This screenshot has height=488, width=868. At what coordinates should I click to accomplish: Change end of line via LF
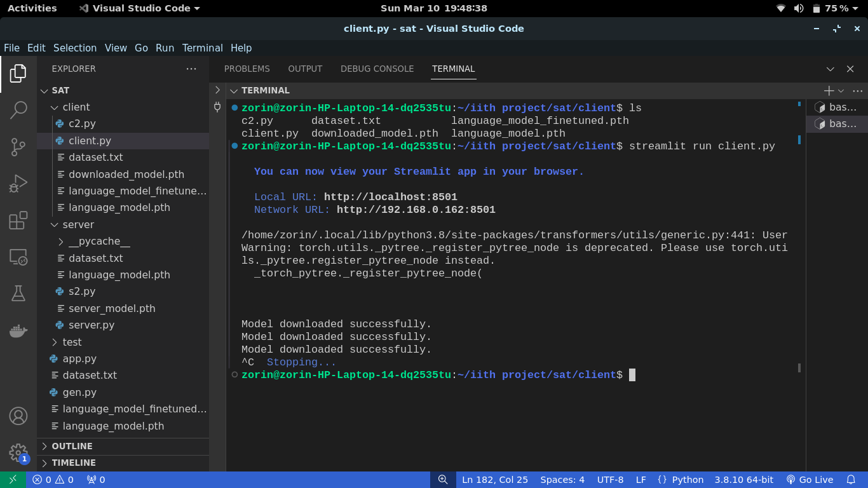(x=641, y=480)
